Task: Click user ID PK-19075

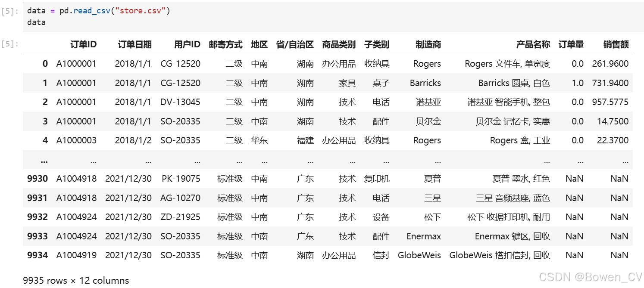Action: click(x=181, y=179)
